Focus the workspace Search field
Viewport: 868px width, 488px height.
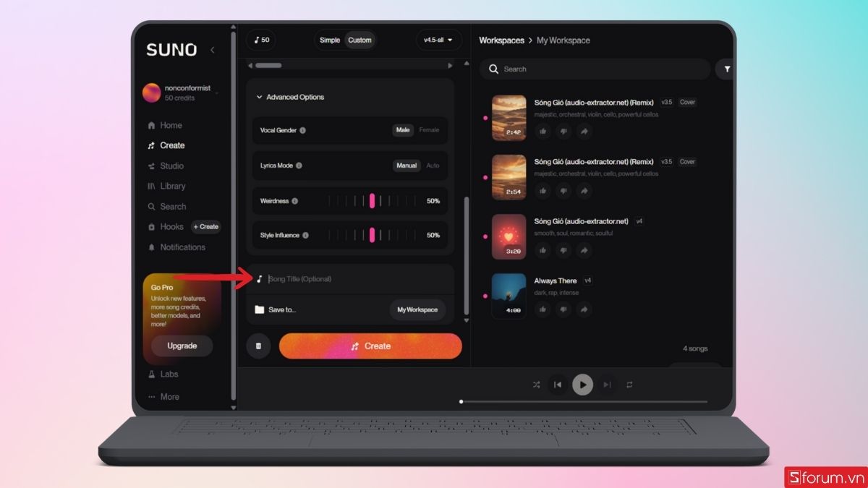click(595, 69)
